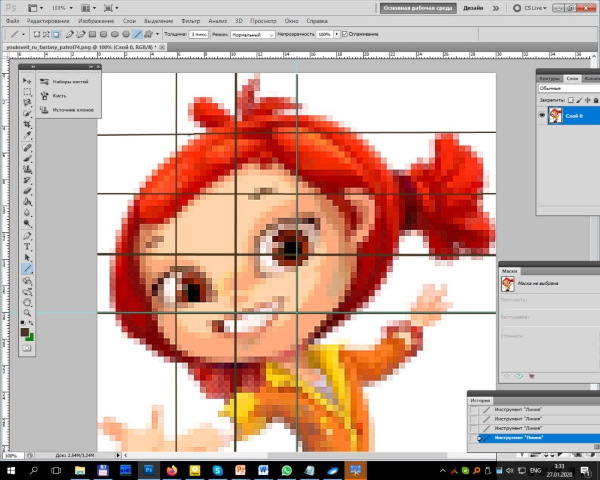This screenshot has height=480, width=600.
Task: Choose Custom Shape in options bar
Action: [148, 34]
